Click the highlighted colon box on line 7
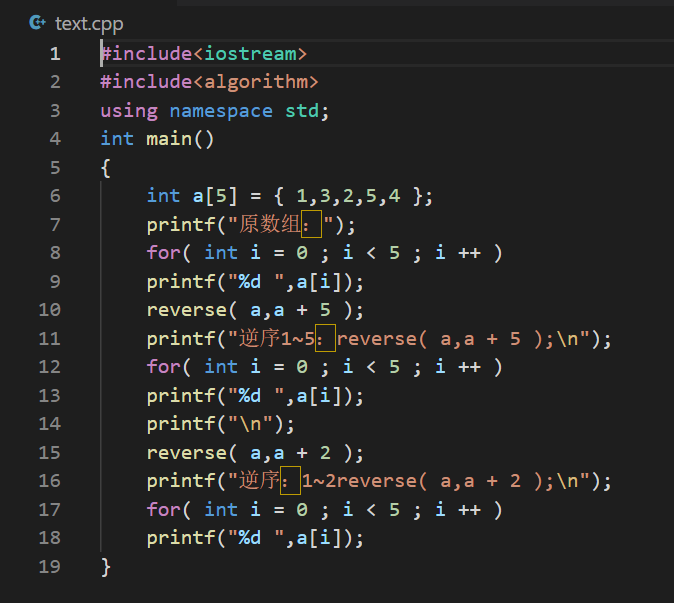 tap(308, 225)
